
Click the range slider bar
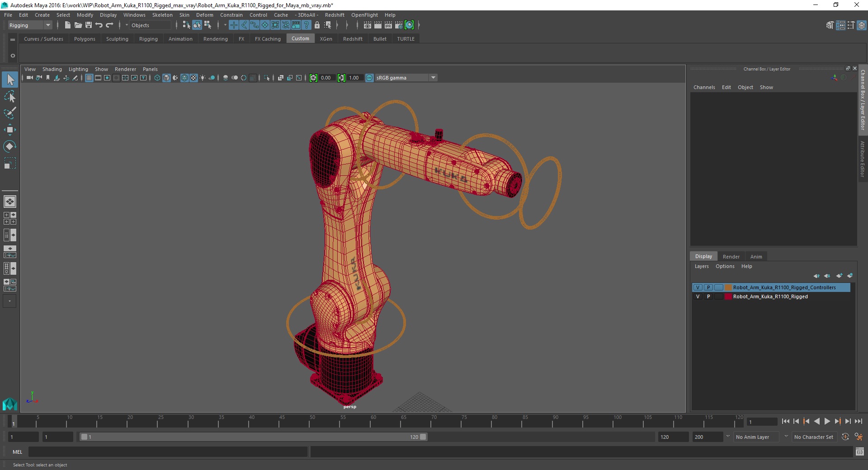[x=253, y=437]
